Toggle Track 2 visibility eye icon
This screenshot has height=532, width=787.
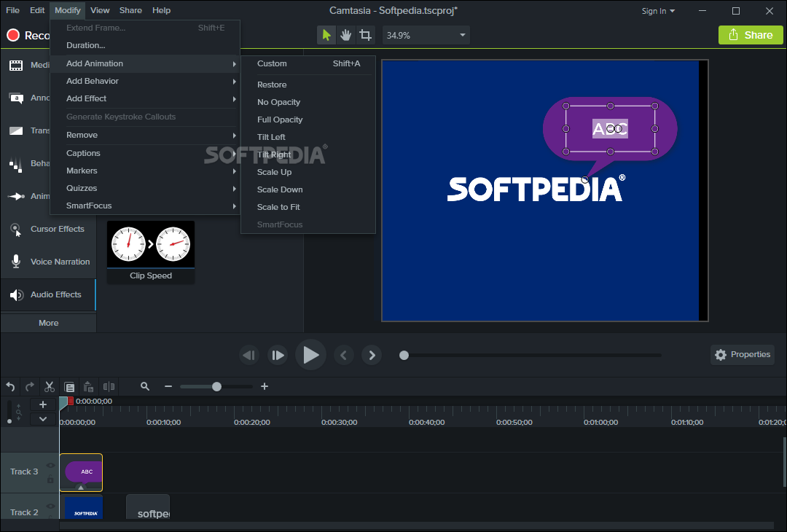click(50, 506)
